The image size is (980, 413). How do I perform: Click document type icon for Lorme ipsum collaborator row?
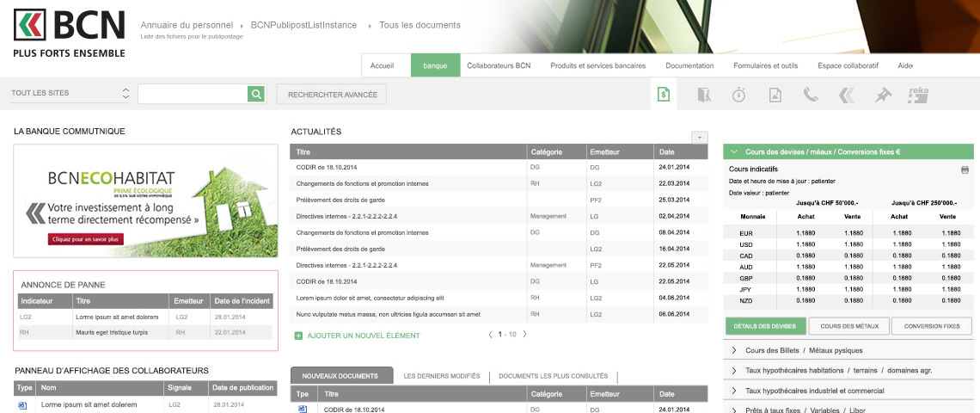tap(22, 405)
